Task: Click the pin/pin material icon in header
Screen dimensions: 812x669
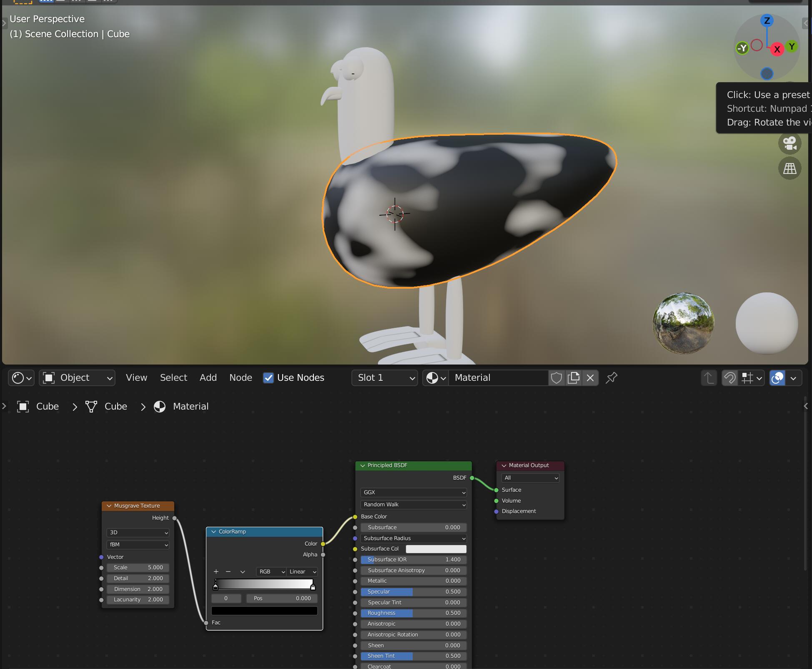Action: pos(610,377)
